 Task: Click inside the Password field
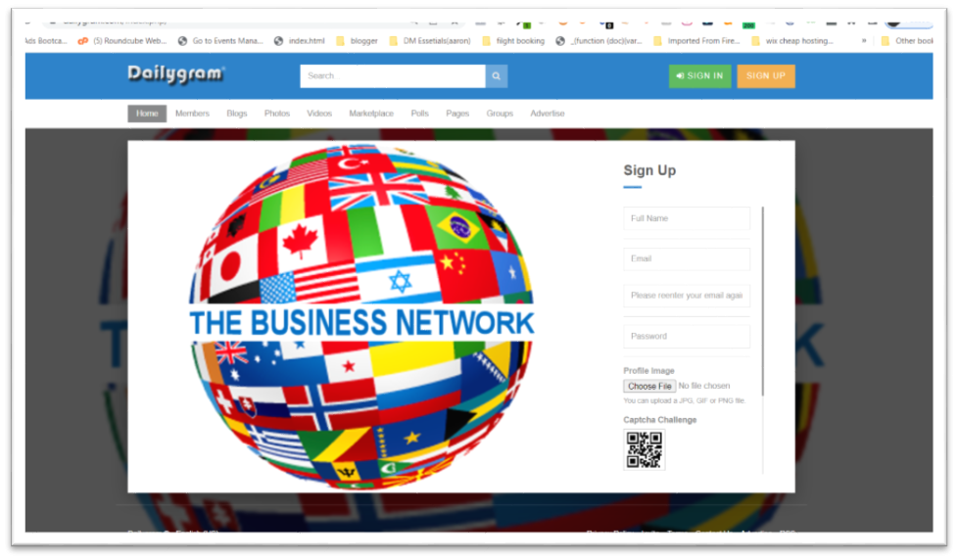tap(686, 336)
